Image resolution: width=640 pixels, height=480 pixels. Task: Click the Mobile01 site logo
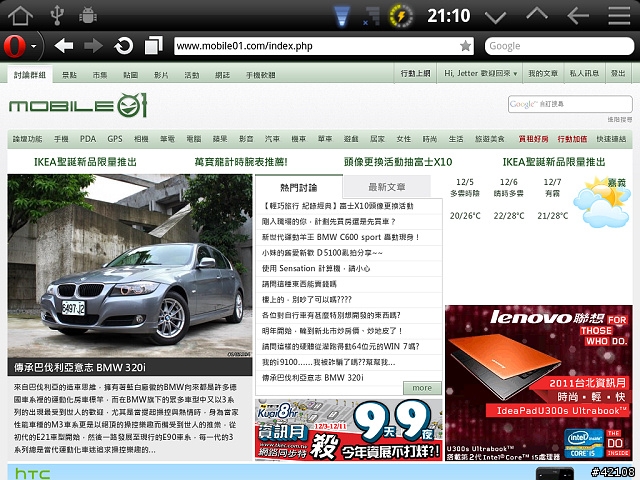click(x=78, y=106)
